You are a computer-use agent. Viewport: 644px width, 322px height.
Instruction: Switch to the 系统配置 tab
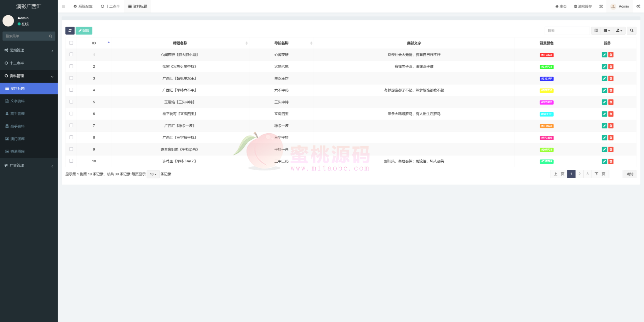(x=83, y=6)
